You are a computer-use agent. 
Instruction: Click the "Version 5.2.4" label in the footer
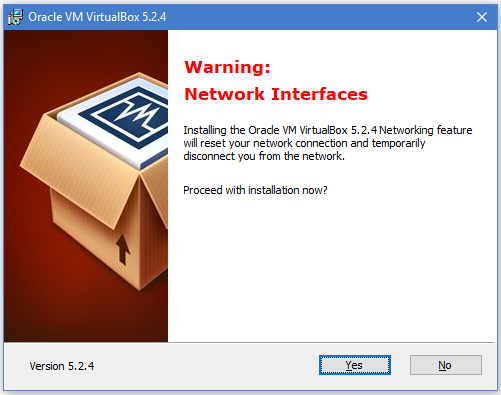[62, 366]
